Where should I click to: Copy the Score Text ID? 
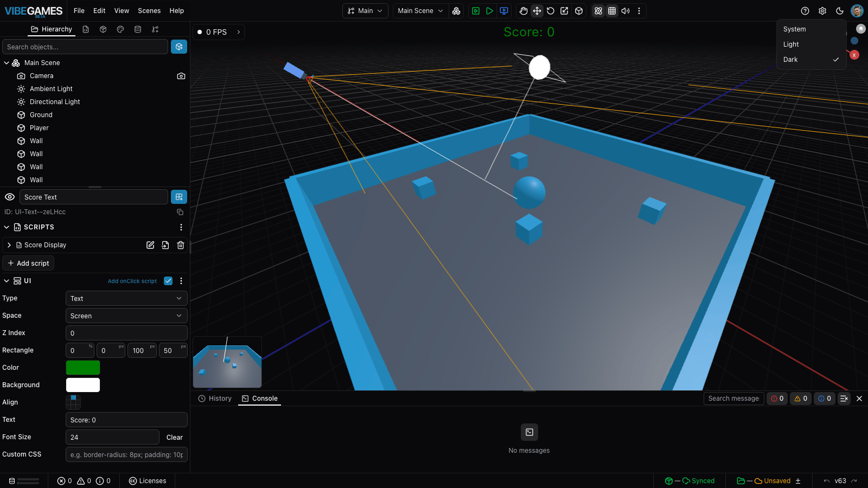180,212
